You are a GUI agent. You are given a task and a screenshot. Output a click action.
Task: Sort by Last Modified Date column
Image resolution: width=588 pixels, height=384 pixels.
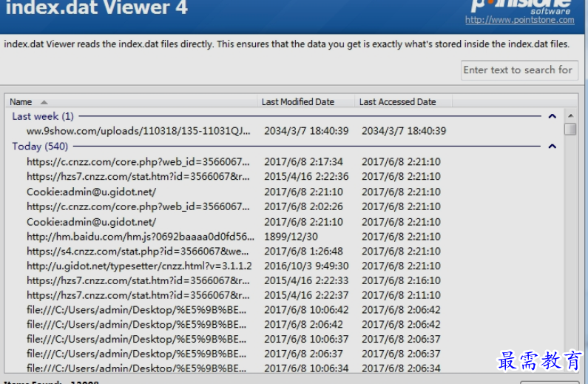tap(305, 101)
